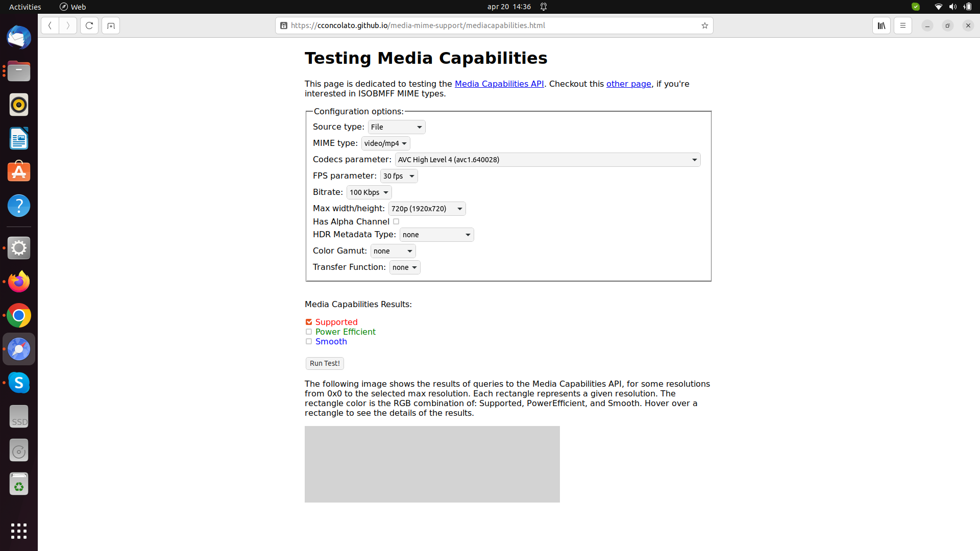Open Activities in the top bar
The width and height of the screenshot is (980, 551).
coord(24,7)
